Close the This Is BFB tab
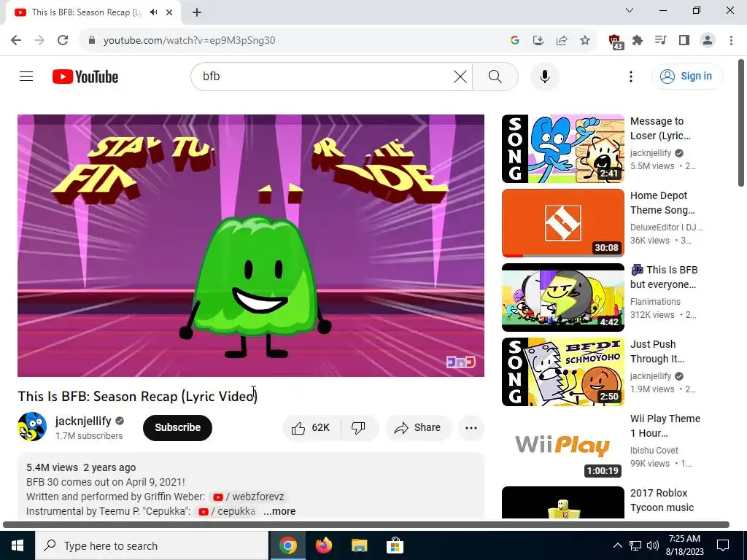The width and height of the screenshot is (747, 560). point(169,12)
